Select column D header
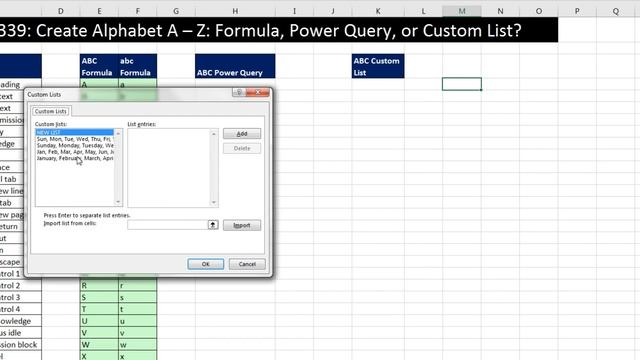 61,11
